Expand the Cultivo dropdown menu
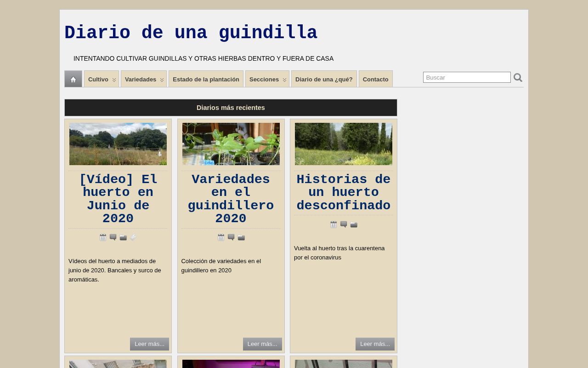The width and height of the screenshot is (588, 368). click(x=102, y=79)
